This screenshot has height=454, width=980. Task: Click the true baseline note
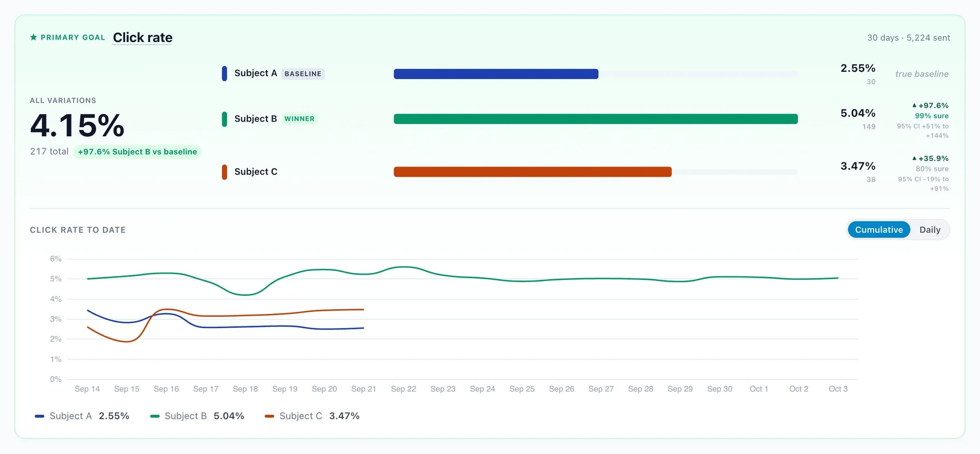(x=922, y=74)
